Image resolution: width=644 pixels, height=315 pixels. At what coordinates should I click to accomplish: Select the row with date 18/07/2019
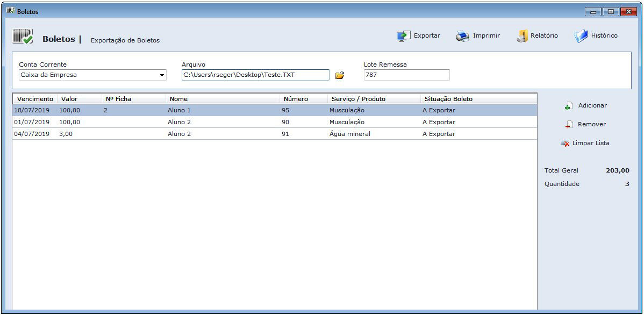pyautogui.click(x=275, y=111)
